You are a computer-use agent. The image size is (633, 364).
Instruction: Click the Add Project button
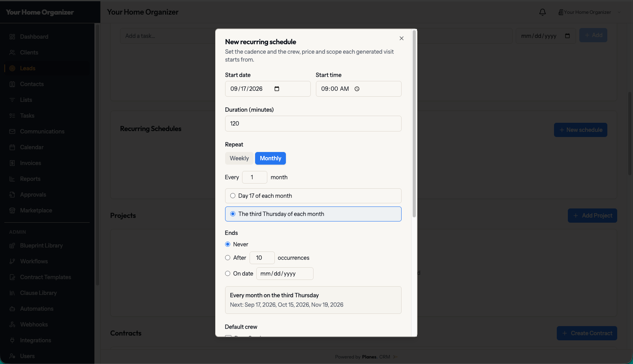click(x=592, y=216)
